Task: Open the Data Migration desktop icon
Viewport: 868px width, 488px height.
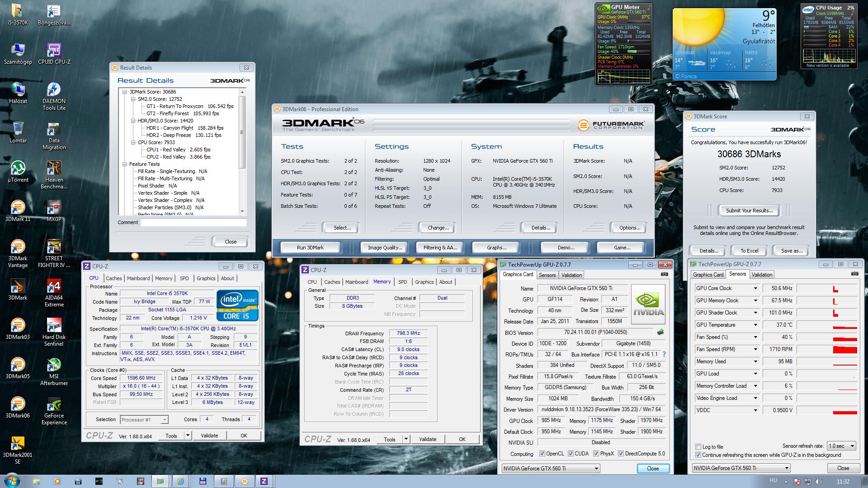Action: 54,136
